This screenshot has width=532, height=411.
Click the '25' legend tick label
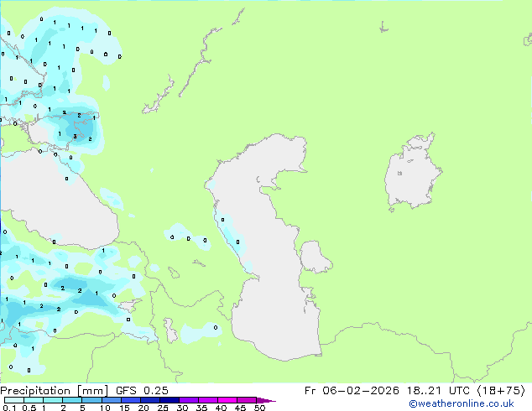[163, 408]
